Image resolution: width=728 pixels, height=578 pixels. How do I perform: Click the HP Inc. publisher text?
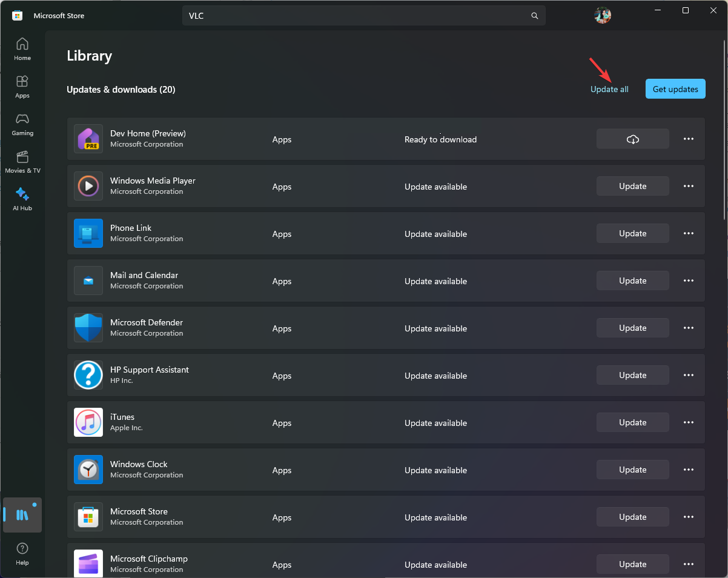122,380
